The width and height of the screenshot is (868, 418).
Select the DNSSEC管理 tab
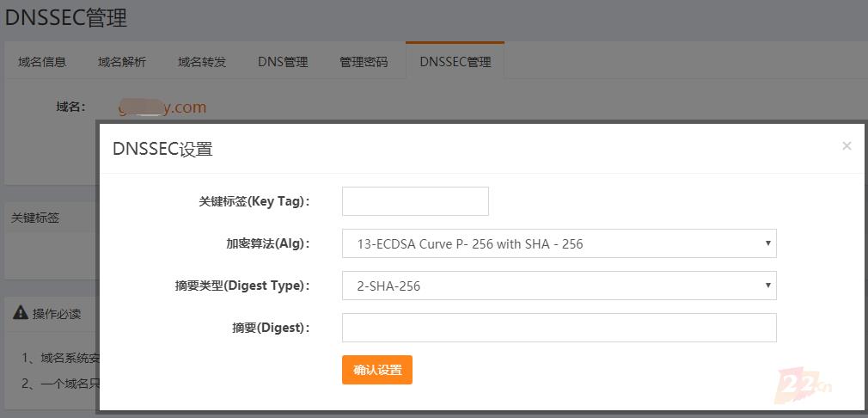pos(455,62)
